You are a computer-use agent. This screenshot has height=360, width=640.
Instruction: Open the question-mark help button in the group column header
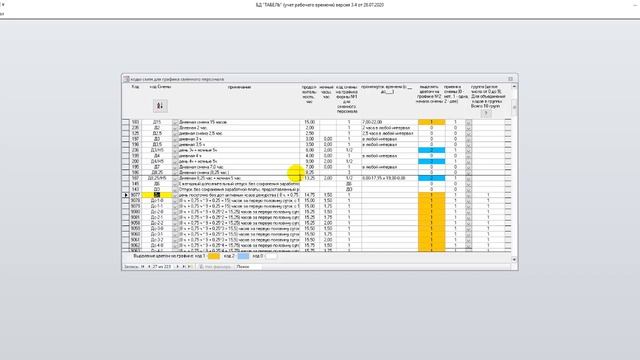tap(486, 113)
